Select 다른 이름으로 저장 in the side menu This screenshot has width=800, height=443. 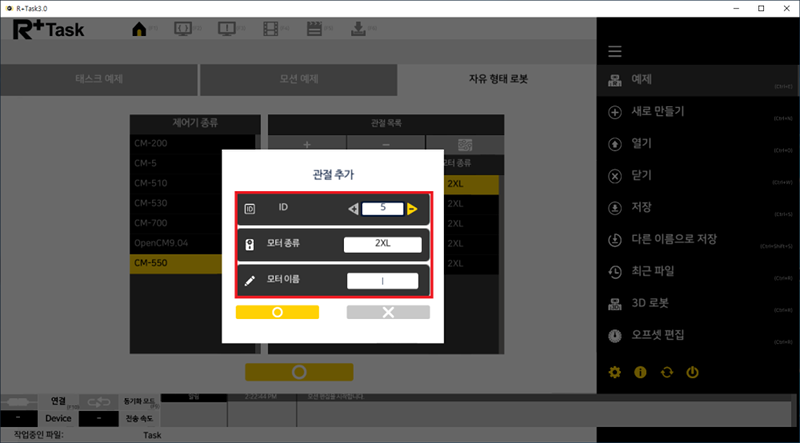pos(675,239)
